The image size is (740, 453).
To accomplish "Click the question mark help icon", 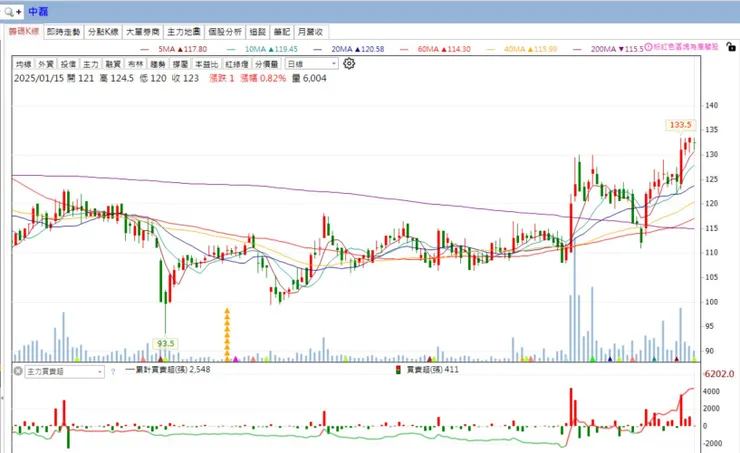I will coord(113,372).
